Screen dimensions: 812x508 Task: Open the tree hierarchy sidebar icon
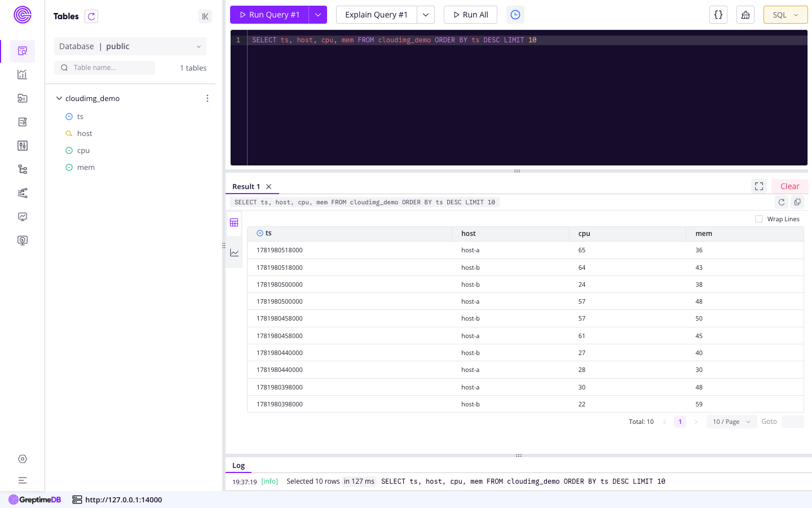coord(23,169)
